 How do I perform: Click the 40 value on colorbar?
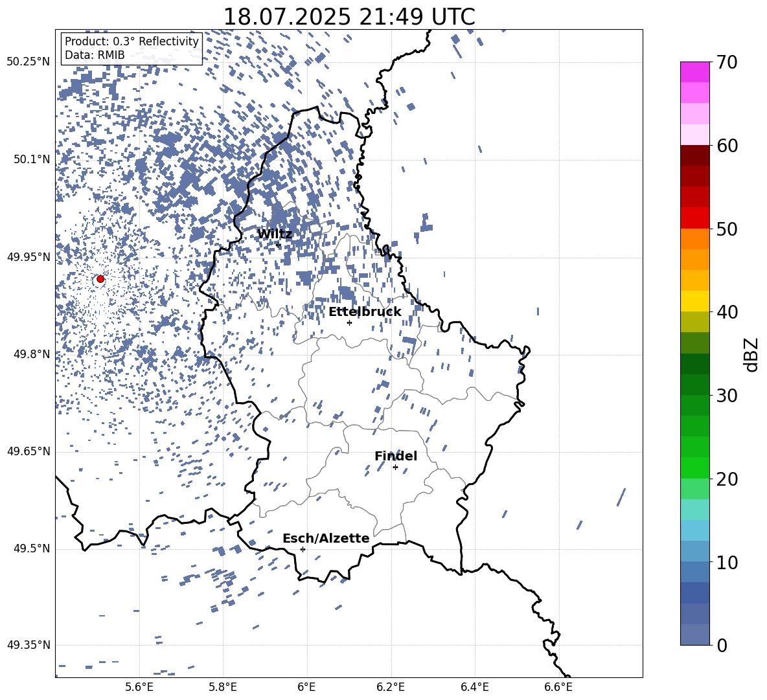pos(727,312)
